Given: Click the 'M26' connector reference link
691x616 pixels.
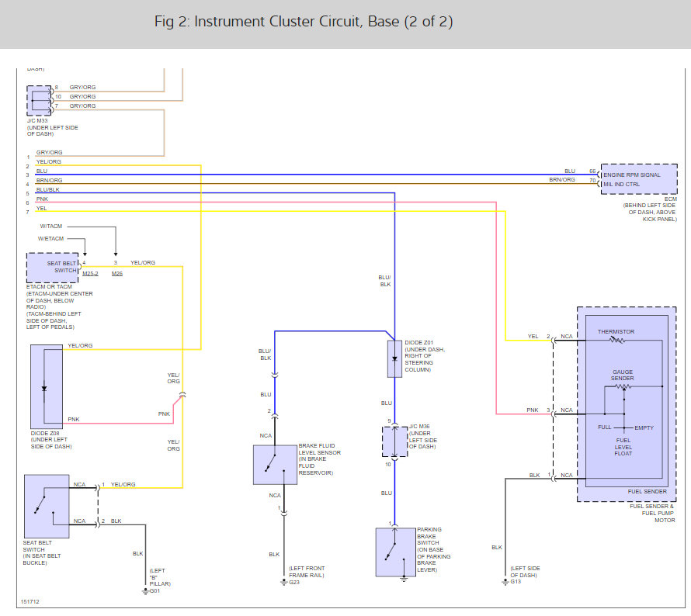Looking at the screenshot, I should [117, 273].
